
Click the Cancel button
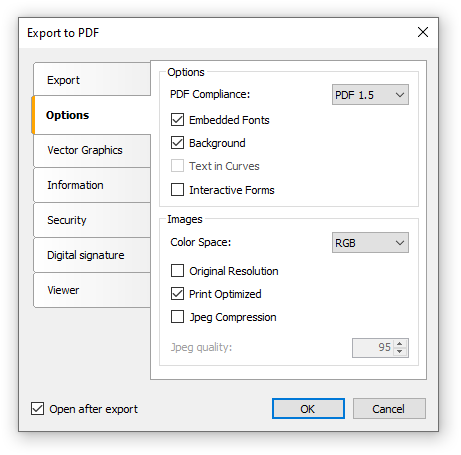[x=389, y=409]
